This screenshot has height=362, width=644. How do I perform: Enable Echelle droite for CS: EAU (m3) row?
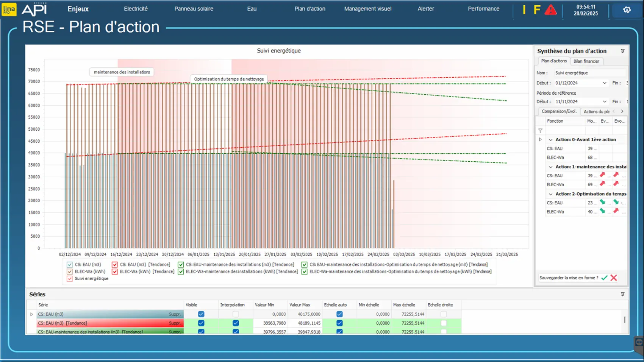[444, 314]
